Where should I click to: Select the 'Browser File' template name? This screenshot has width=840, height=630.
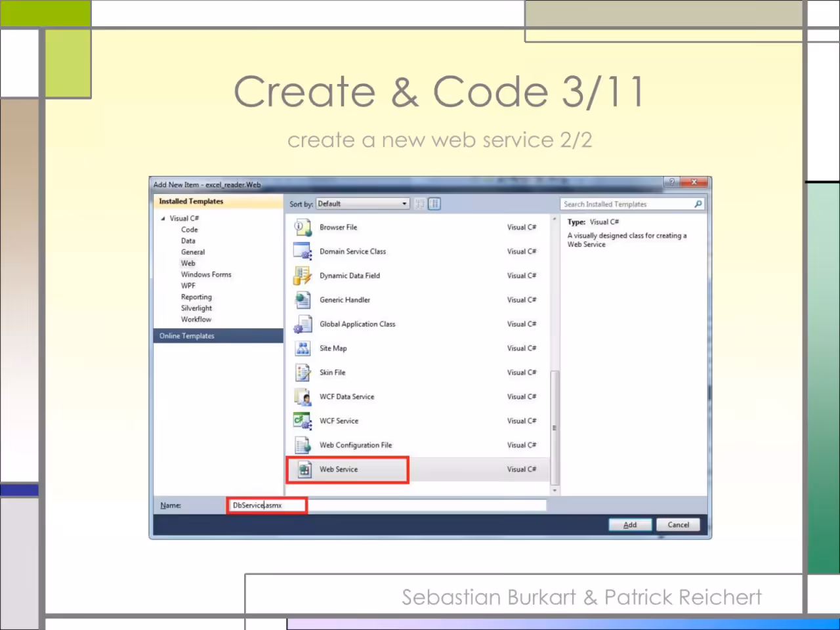point(339,228)
